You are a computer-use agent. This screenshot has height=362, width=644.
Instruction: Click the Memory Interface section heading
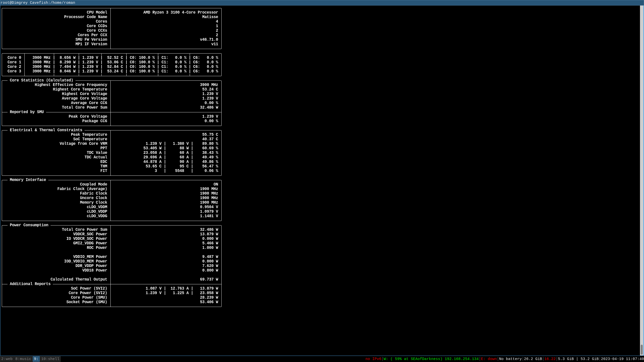coord(28,180)
